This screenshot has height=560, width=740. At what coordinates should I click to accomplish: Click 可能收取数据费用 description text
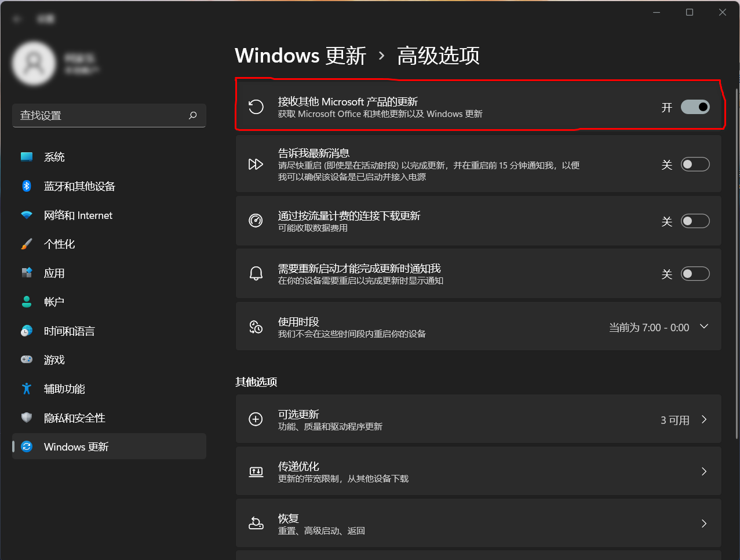pyautogui.click(x=313, y=228)
